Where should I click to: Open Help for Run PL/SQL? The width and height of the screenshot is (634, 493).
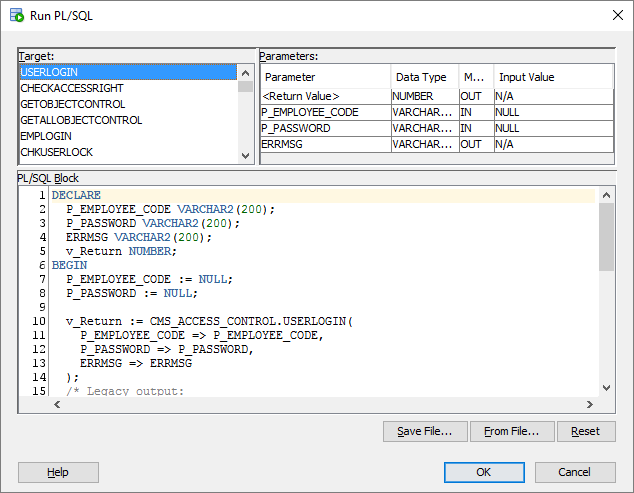(58, 472)
